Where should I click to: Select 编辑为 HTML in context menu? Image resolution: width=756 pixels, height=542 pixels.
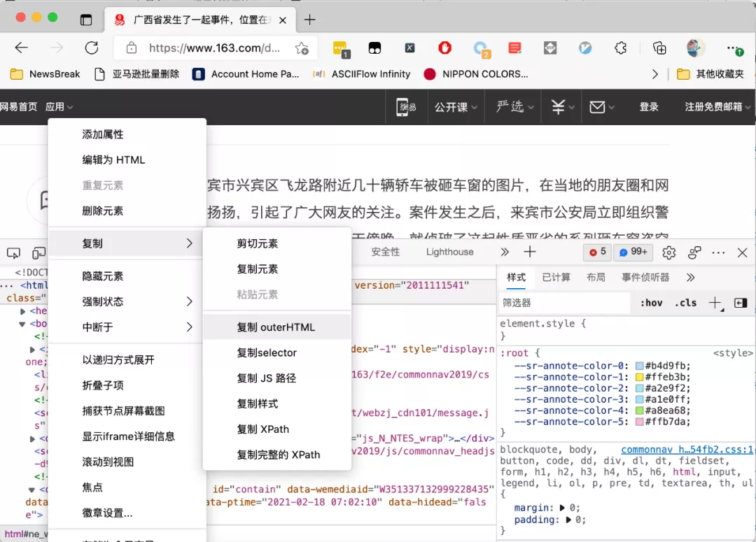[127, 160]
